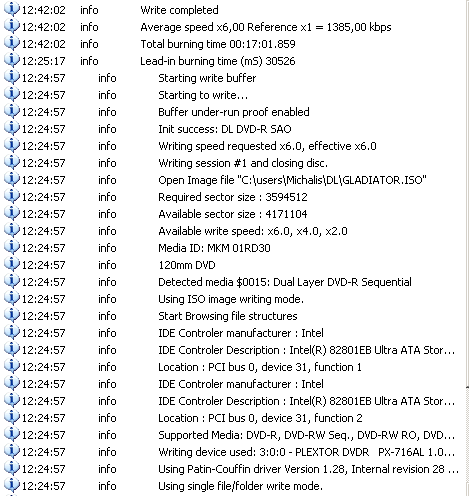Click info icon beside Lead-in burning time
The image size is (469, 496).
[x=12, y=60]
